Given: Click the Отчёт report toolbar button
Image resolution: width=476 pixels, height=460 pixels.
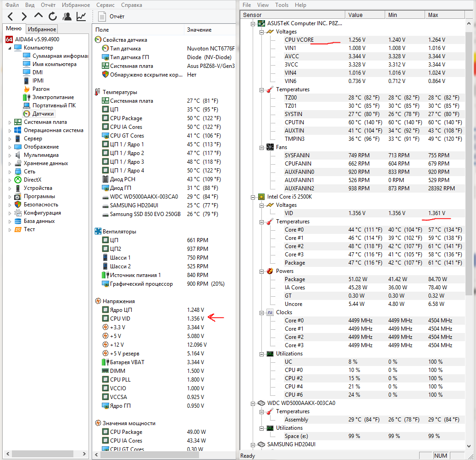Looking at the screenshot, I should (x=111, y=17).
